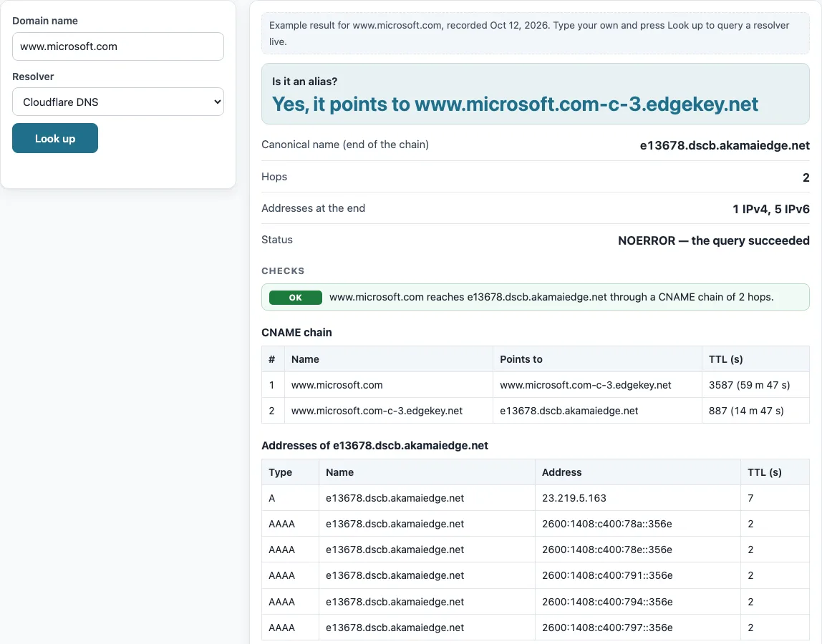Select the alias answer headline text
822x644 pixels.
[515, 104]
